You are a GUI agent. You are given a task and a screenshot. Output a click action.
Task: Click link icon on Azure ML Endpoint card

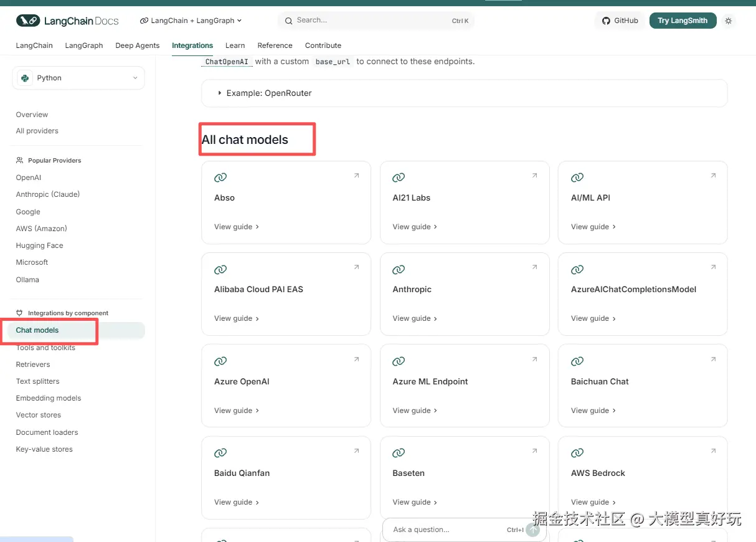pos(399,361)
